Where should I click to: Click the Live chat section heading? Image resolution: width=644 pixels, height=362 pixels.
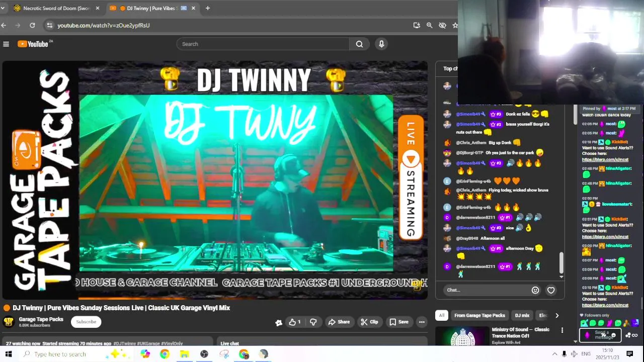click(x=230, y=344)
